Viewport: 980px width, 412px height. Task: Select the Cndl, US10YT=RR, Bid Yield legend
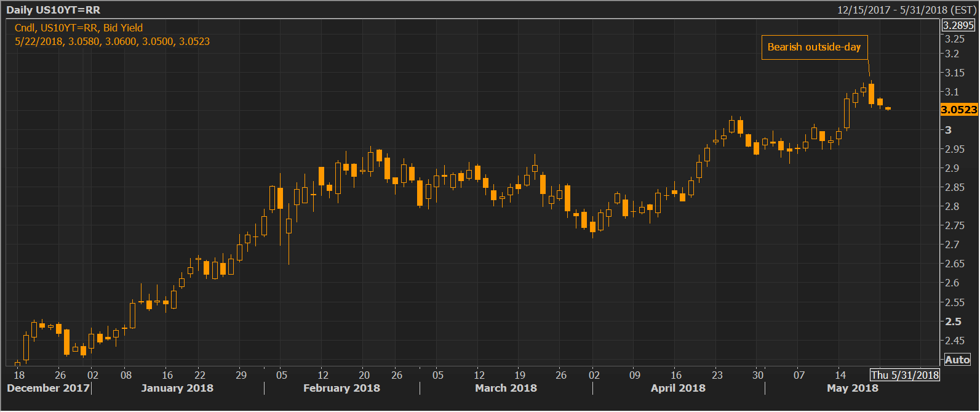79,28
